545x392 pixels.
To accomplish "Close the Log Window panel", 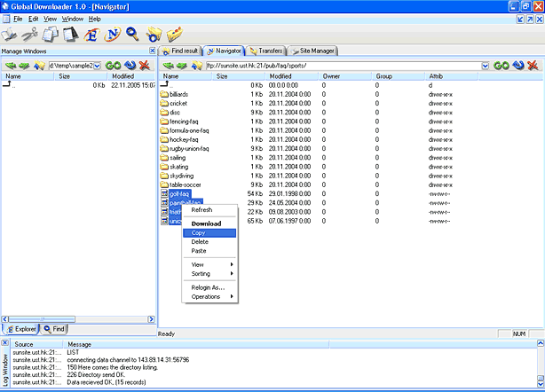I will [4, 343].
